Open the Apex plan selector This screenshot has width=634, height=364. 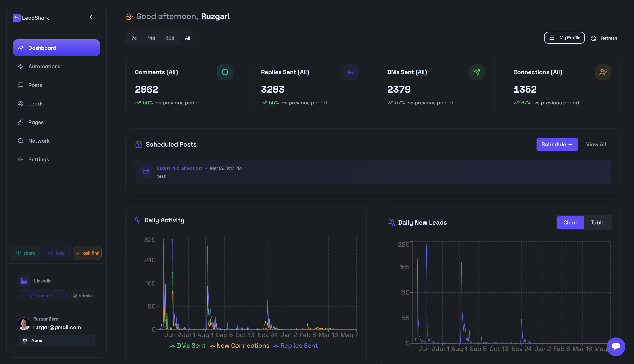[56, 341]
